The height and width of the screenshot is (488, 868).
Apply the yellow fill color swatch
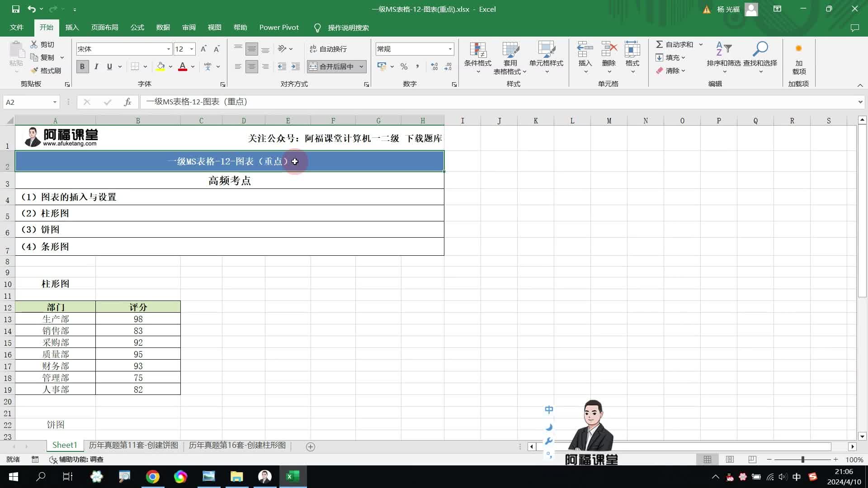160,66
